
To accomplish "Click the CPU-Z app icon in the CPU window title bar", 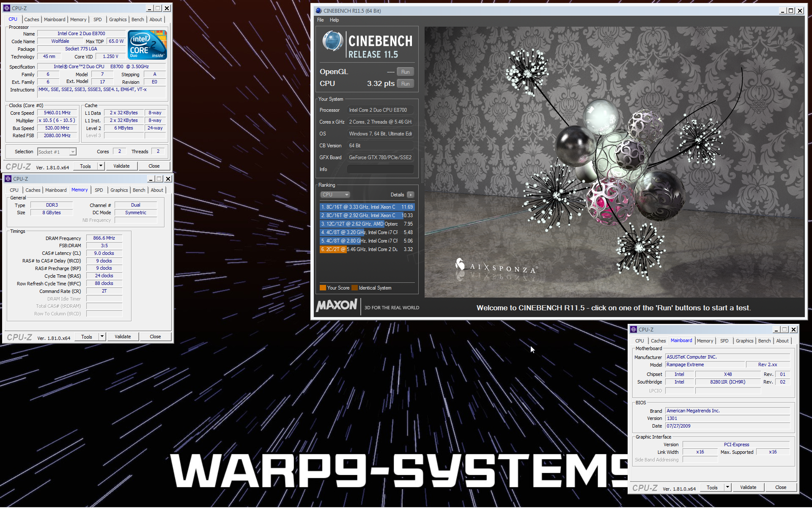I will click(x=7, y=8).
